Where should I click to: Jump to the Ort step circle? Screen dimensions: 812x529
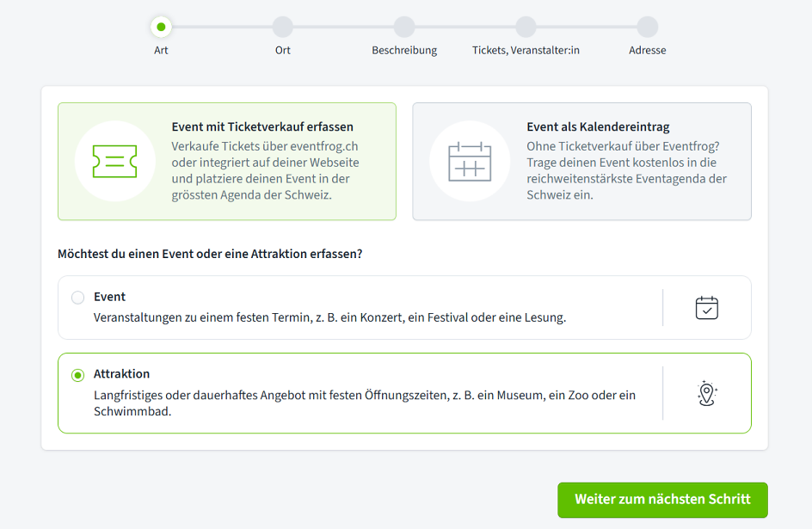pyautogui.click(x=283, y=27)
